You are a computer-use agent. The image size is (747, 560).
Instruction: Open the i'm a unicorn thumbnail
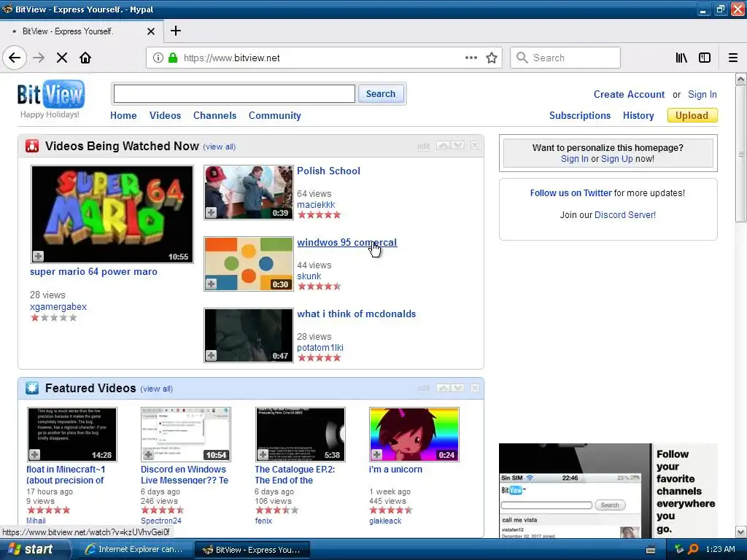click(414, 435)
